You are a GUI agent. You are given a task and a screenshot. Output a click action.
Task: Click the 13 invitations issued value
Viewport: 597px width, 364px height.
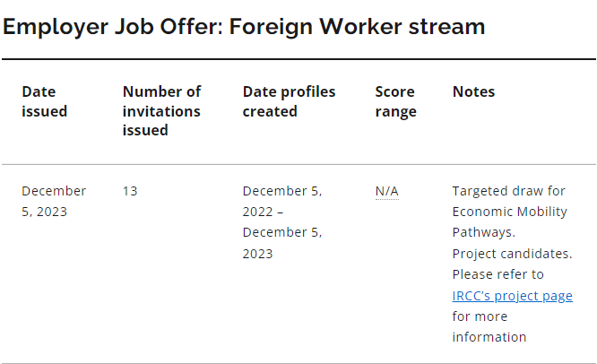(x=130, y=191)
